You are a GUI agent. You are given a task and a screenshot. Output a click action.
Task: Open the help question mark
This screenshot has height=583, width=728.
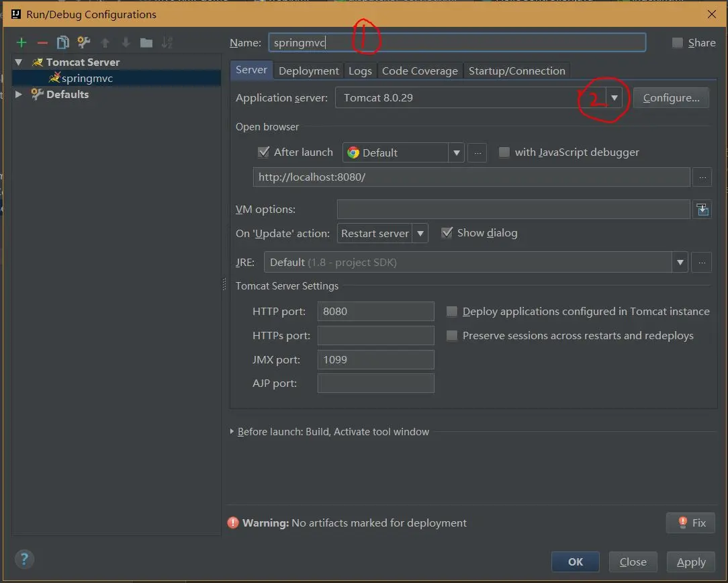pos(25,559)
